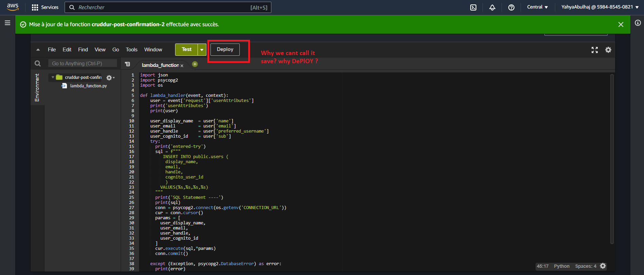Screen dimensions: 644x275
Task: Open the info panel icon
Action: point(638,23)
